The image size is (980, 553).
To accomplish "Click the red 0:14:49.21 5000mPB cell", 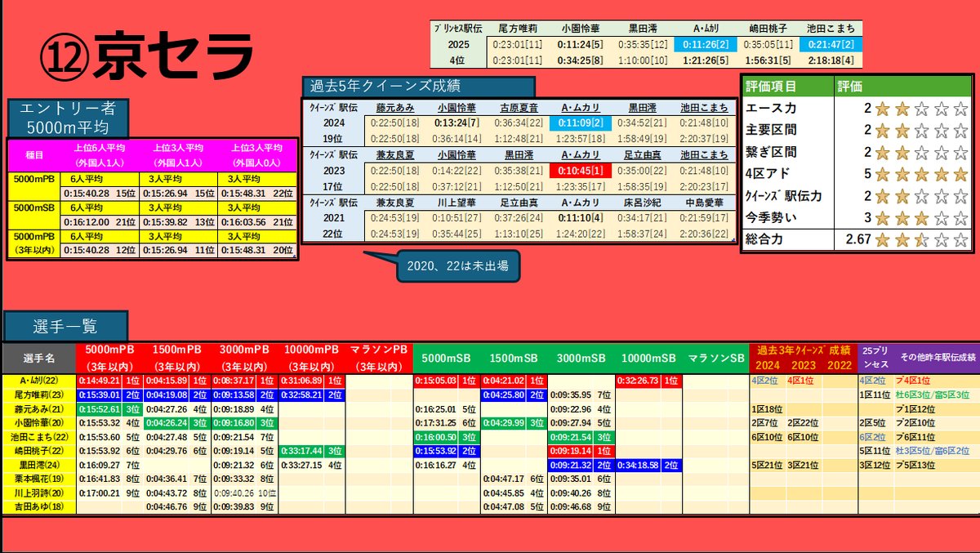I will (x=100, y=381).
